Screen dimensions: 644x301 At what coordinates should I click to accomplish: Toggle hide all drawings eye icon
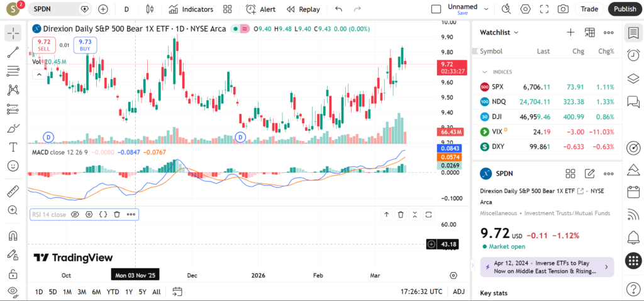[13, 292]
